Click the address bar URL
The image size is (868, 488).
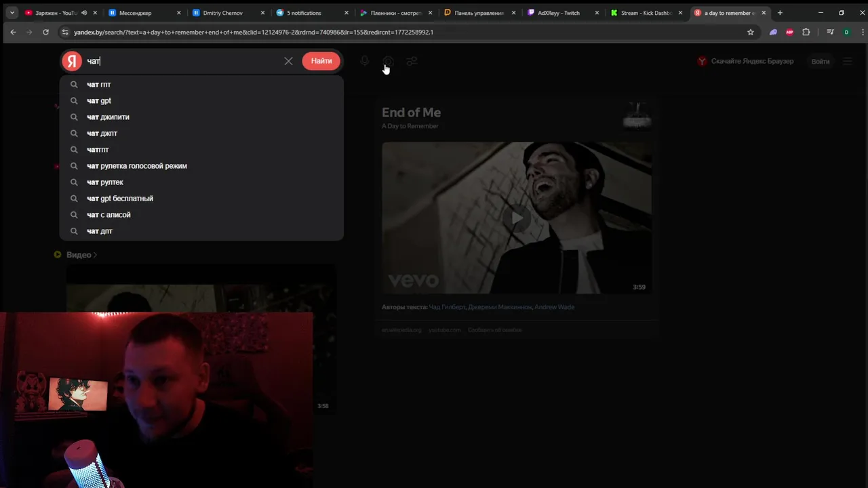point(253,32)
